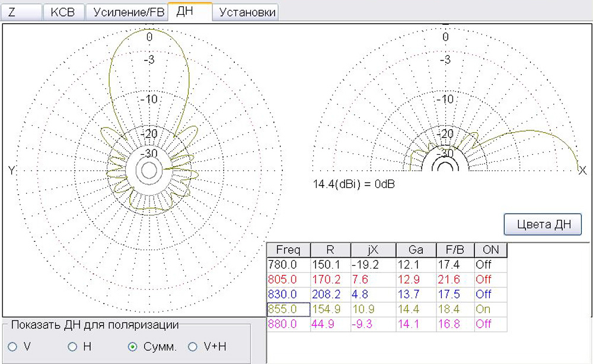This screenshot has width=593, height=364.
Task: Select the V+H polarization radio button
Action: point(192,347)
